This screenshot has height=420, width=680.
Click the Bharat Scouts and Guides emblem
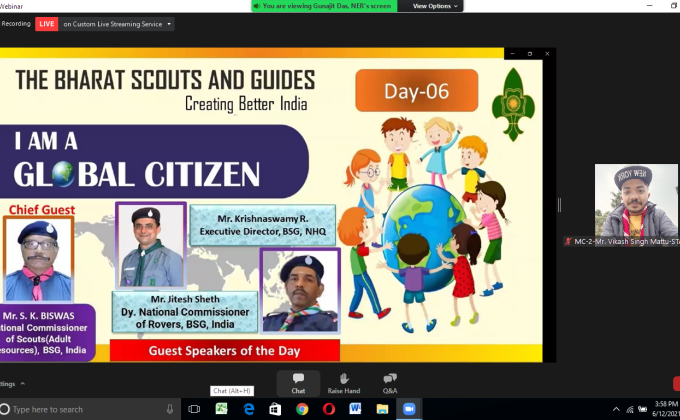[513, 105]
